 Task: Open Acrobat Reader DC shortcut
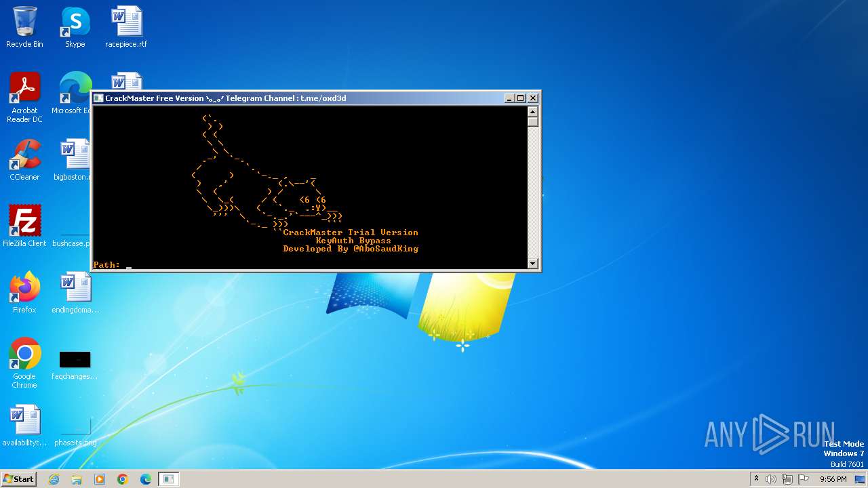coord(24,98)
